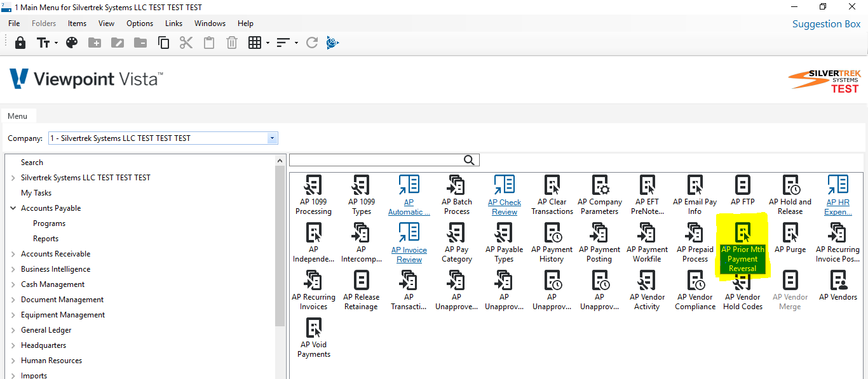This screenshot has width=868, height=379.
Task: Launch AP FTP program
Action: point(743,190)
